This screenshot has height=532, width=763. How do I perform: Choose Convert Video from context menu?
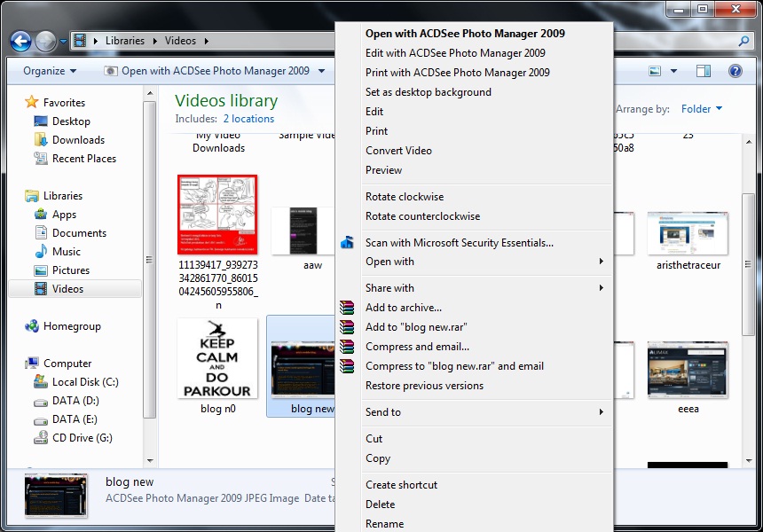click(x=398, y=151)
